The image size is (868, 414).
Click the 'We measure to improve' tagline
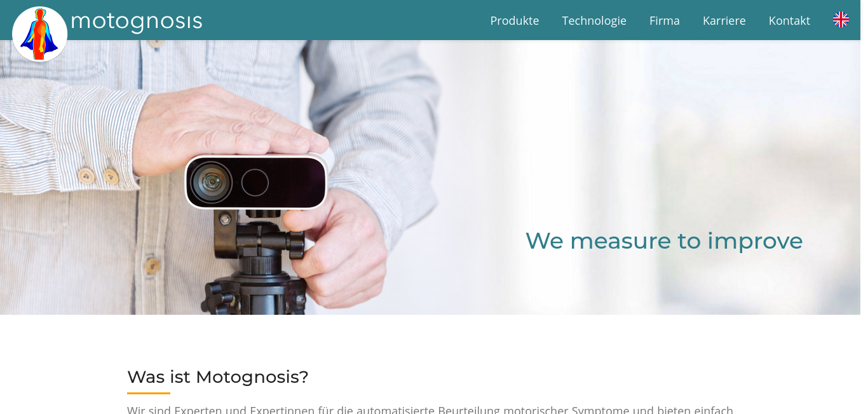(664, 240)
